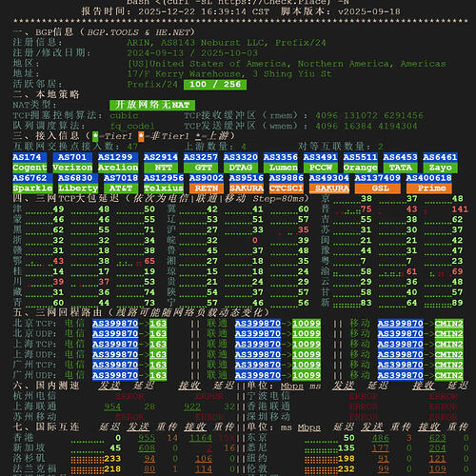
Task: Select script version v2025-09-18
Action: tap(369, 11)
